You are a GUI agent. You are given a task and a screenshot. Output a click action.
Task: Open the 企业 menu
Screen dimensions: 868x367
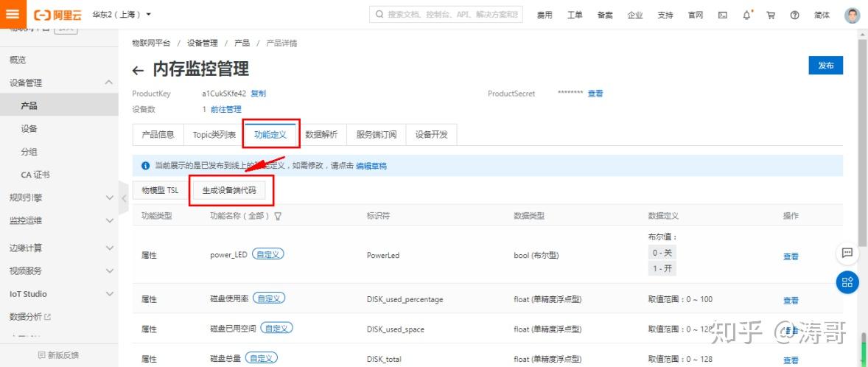coord(635,15)
